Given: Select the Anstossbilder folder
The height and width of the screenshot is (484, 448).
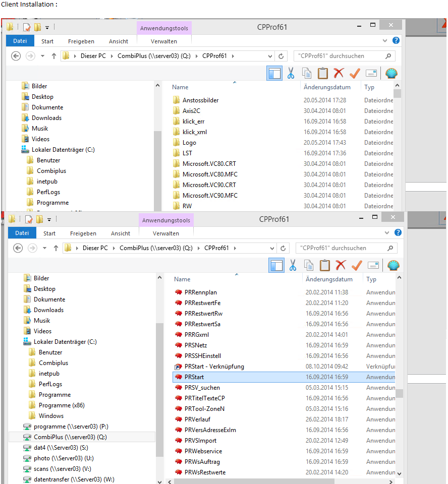Looking at the screenshot, I should point(200,100).
